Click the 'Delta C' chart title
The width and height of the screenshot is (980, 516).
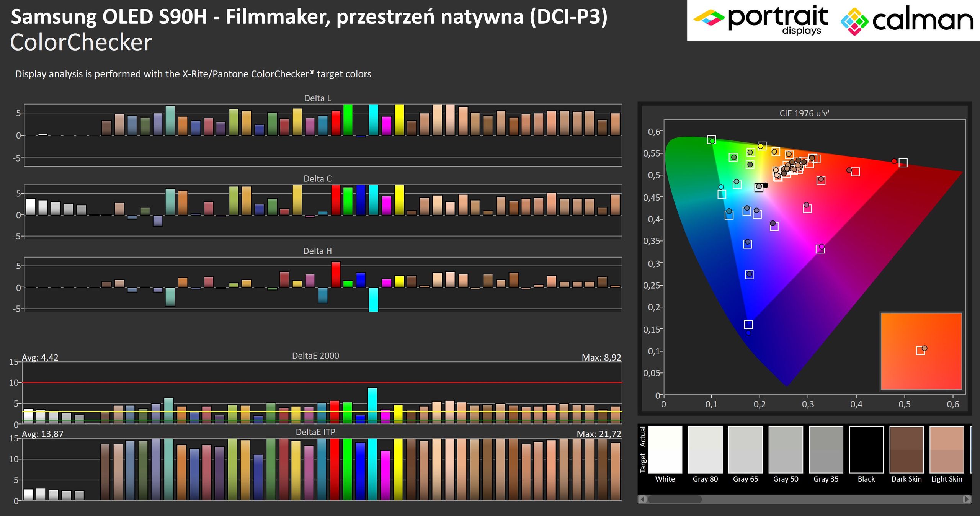click(x=317, y=178)
